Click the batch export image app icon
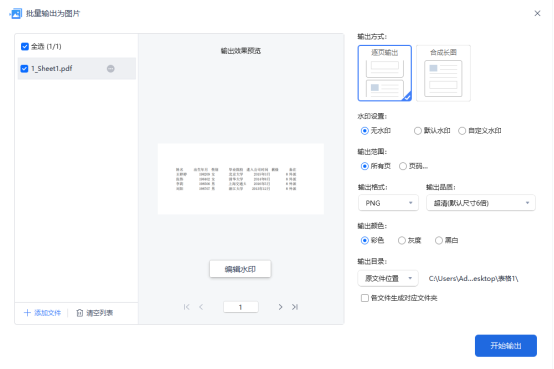 tap(16, 13)
